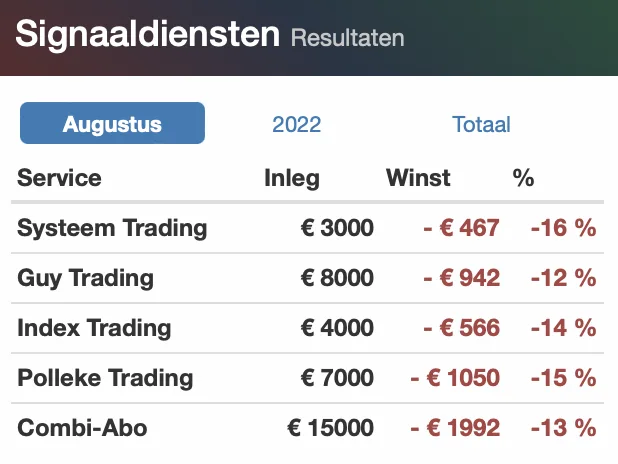The width and height of the screenshot is (618, 464).
Task: Open the Totaal tab
Action: click(x=481, y=125)
